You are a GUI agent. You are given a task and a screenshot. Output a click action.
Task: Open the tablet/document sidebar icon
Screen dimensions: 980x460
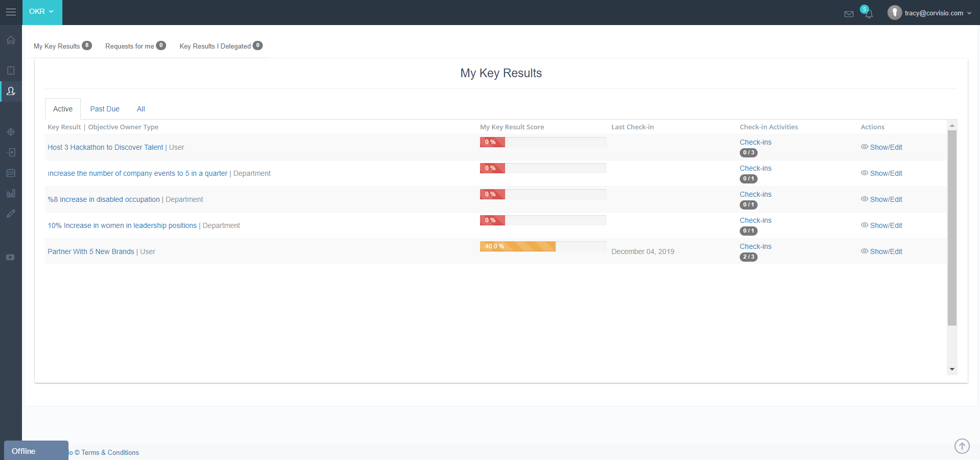pos(11,71)
